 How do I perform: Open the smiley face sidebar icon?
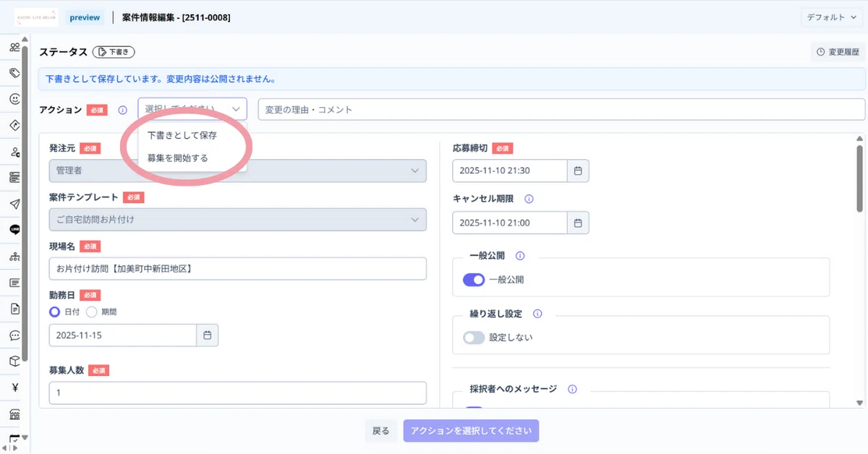coord(14,99)
